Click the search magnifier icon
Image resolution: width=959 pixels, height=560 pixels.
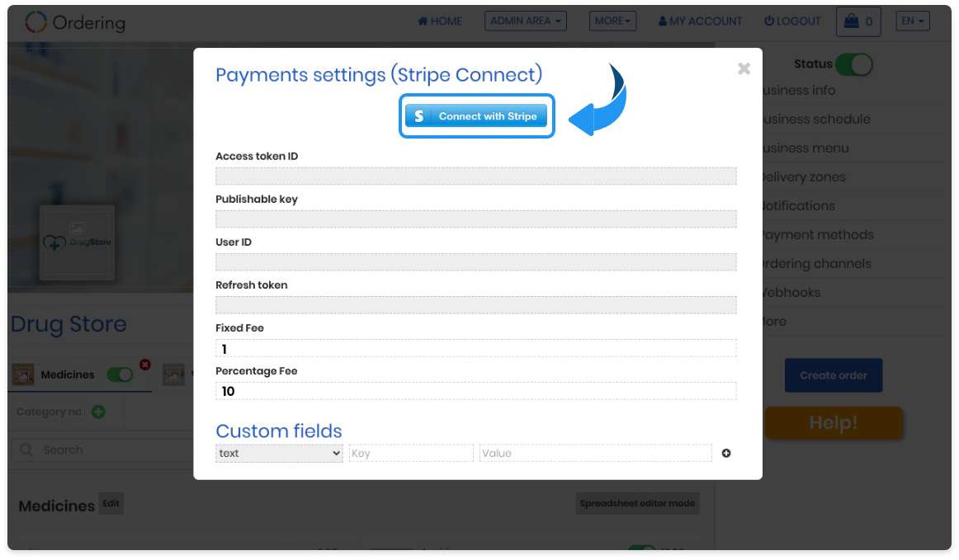(26, 450)
